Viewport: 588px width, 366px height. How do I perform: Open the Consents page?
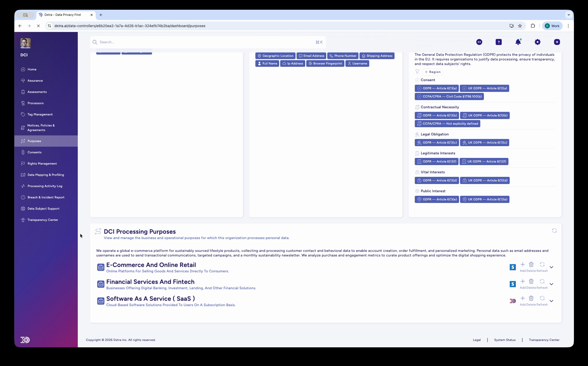[x=35, y=152]
